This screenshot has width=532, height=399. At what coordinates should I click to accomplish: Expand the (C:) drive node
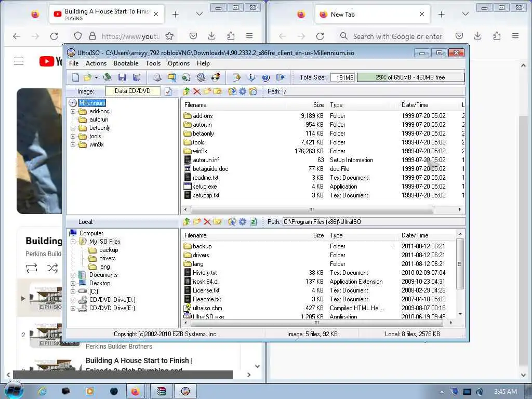tap(73, 291)
